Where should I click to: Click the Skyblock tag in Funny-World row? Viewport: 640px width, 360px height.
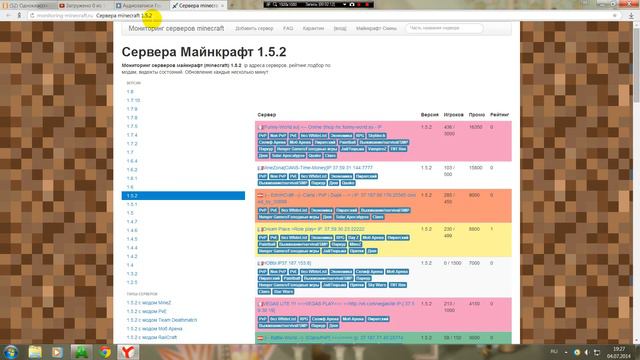pyautogui.click(x=376, y=136)
